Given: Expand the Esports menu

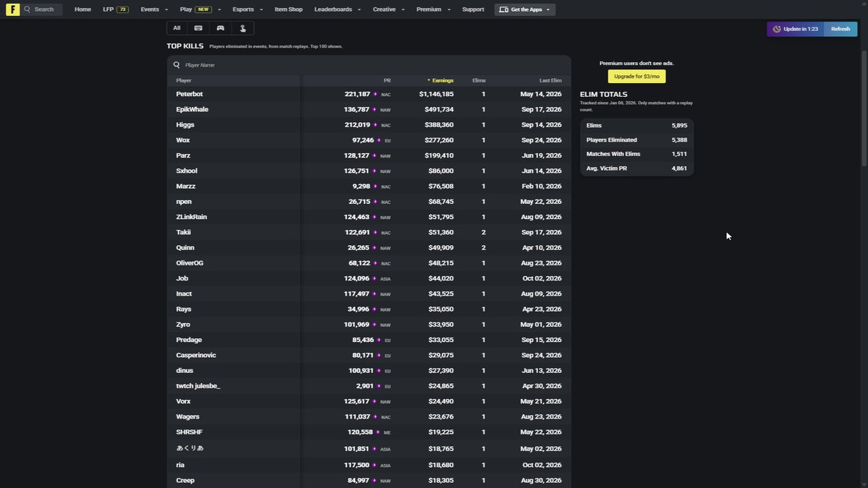Looking at the screenshot, I should tap(247, 9).
